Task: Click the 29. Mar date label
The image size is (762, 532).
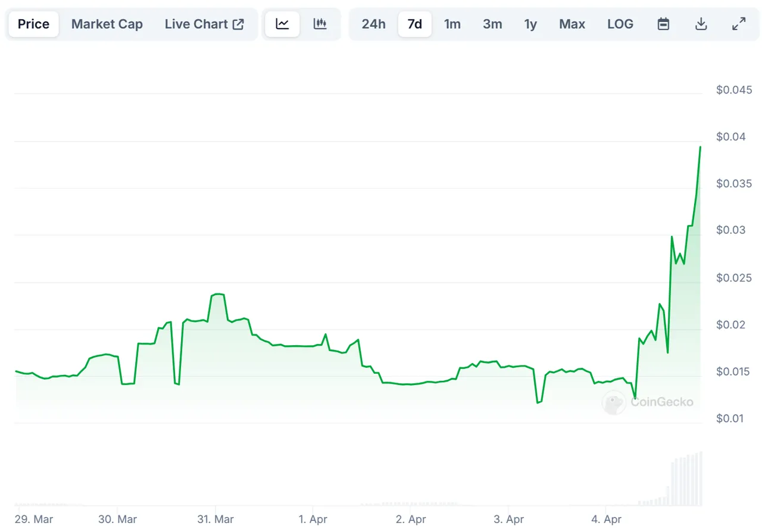Action: pyautogui.click(x=34, y=519)
